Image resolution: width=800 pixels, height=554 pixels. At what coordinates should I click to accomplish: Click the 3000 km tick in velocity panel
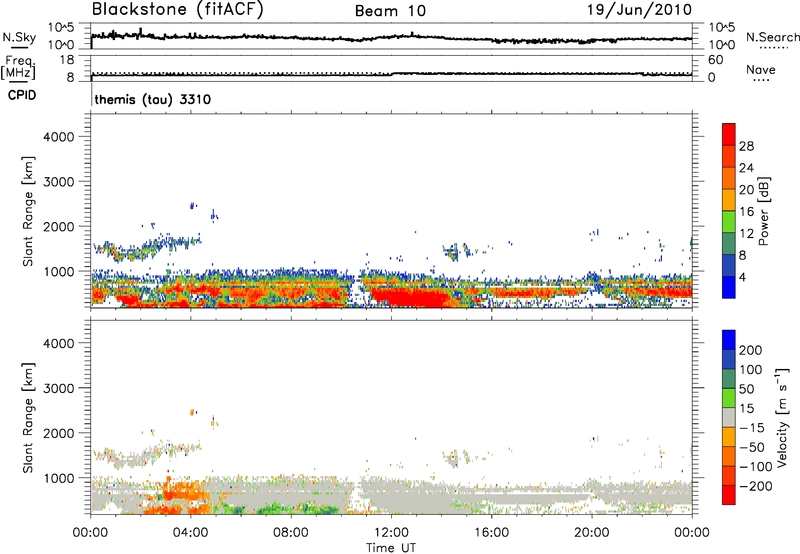[59, 388]
